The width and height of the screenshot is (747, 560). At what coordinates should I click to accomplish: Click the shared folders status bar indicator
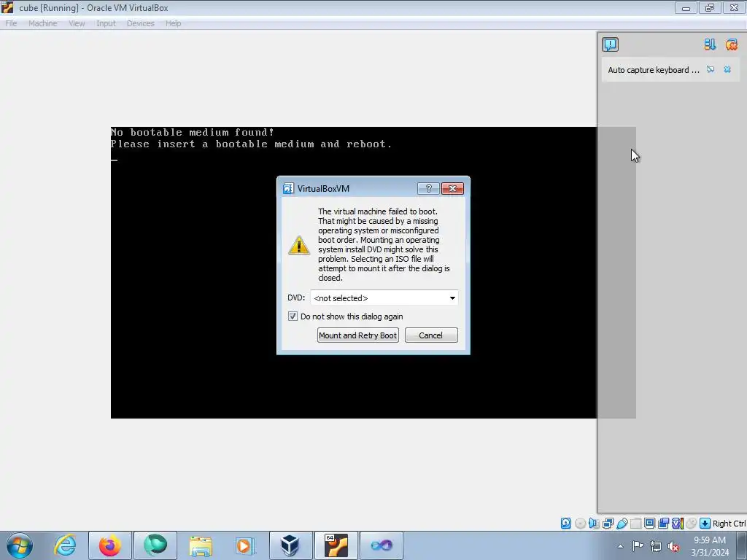636,524
